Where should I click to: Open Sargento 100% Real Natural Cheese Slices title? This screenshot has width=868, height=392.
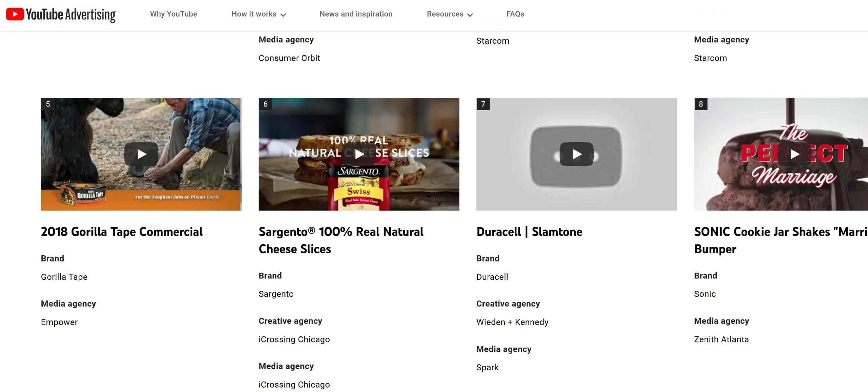click(x=341, y=240)
